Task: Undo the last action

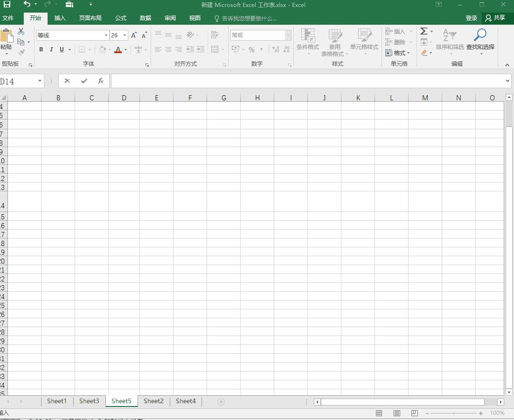Action: [27, 4]
